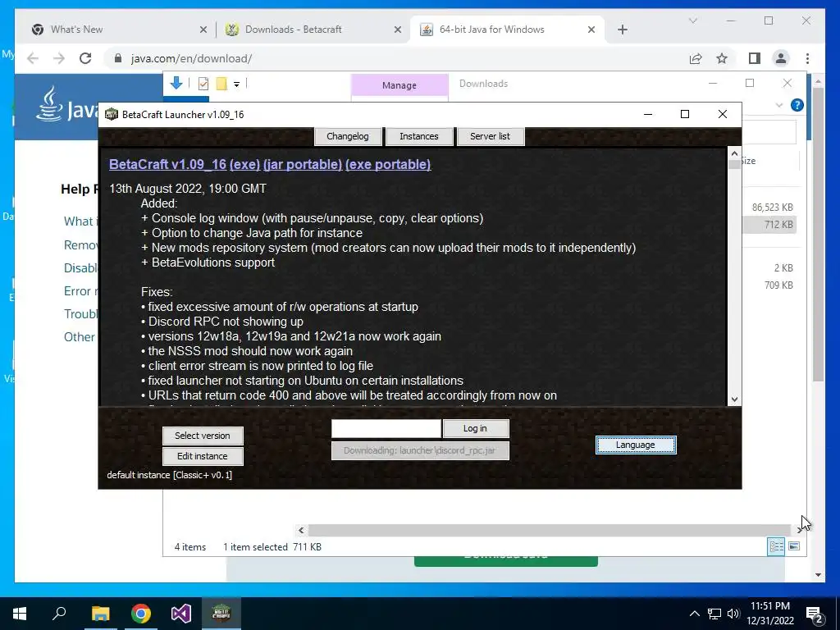Open the Manage ribbon tab in Explorer
Image resolution: width=840 pixels, height=630 pixels.
399,85
